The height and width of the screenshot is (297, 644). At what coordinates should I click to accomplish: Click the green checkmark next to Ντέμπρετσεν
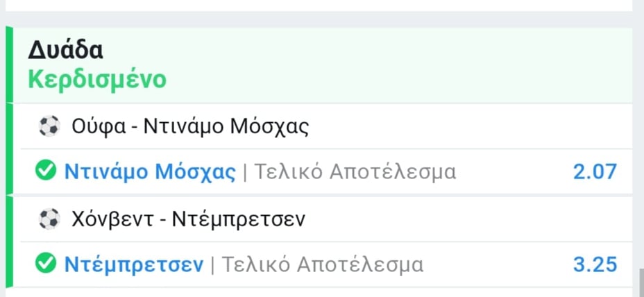coord(46,264)
